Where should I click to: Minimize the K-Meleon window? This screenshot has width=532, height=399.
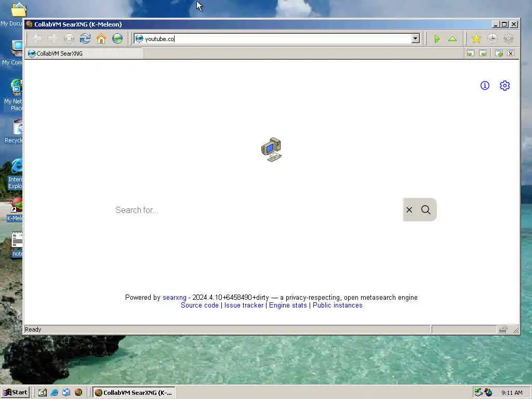pyautogui.click(x=496, y=24)
